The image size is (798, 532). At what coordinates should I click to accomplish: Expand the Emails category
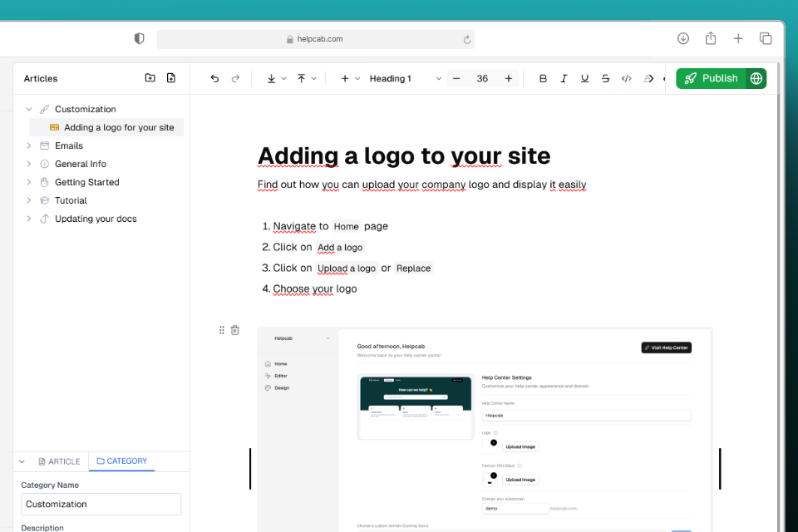tap(29, 145)
